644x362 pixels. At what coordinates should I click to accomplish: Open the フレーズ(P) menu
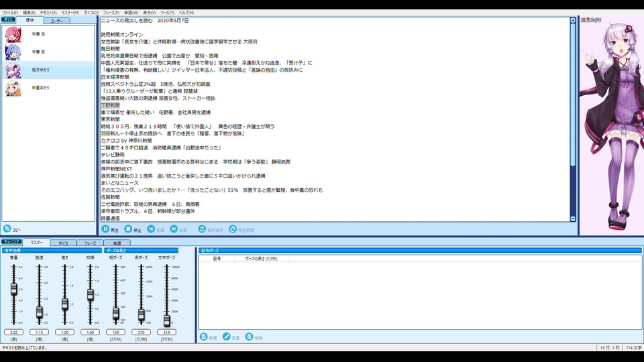click(111, 13)
